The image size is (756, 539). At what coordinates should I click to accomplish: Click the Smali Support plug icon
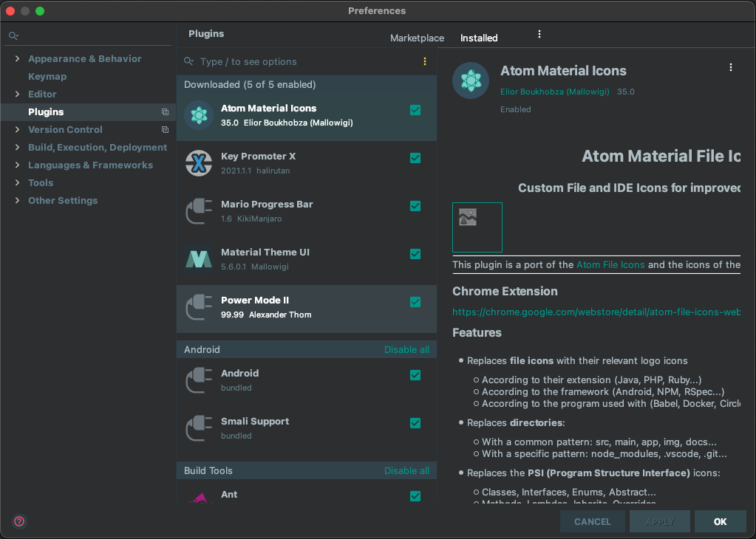199,428
